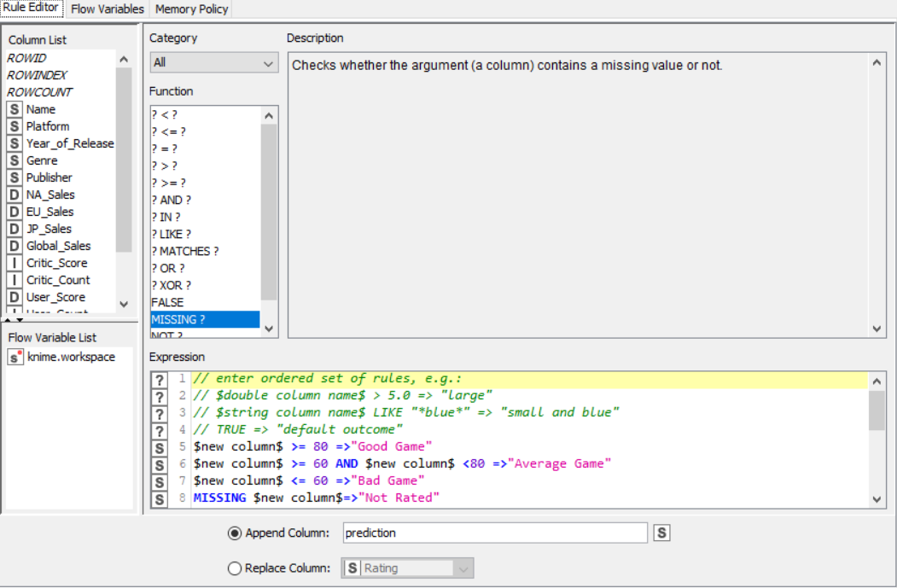Click the Append Column prediction text field
897x588 pixels.
(x=495, y=533)
